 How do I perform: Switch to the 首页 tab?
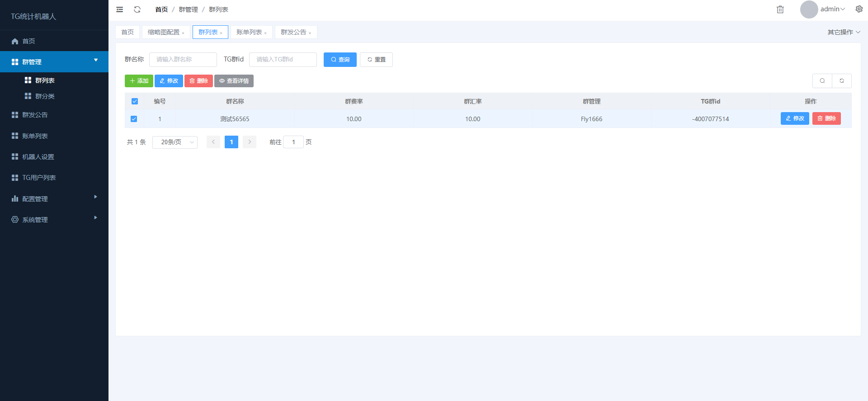click(x=127, y=32)
